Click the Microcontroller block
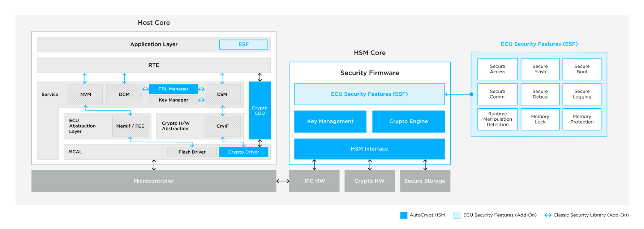 click(154, 181)
